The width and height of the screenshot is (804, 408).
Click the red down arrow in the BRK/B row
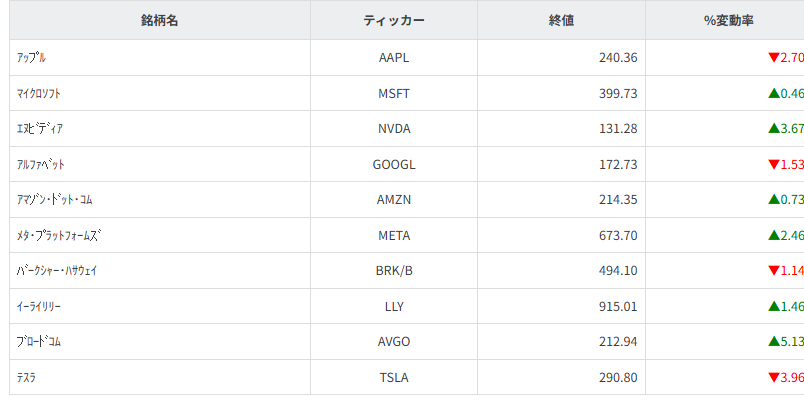tap(773, 271)
